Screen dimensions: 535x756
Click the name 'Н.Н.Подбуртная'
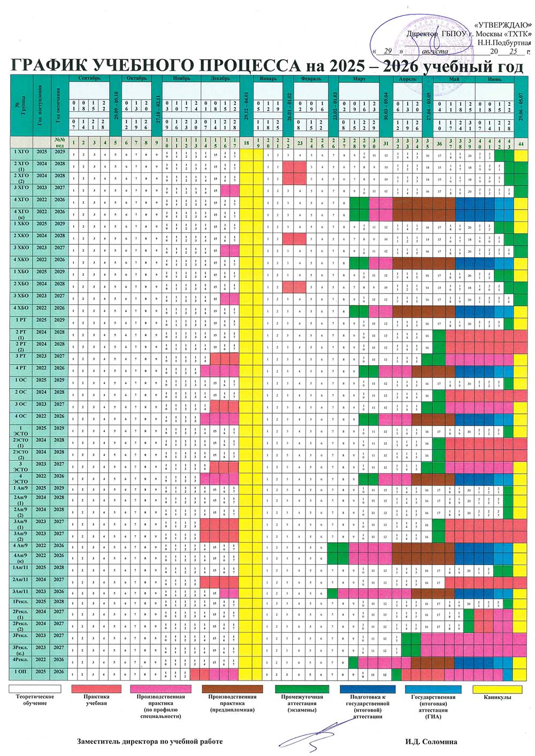click(505, 42)
